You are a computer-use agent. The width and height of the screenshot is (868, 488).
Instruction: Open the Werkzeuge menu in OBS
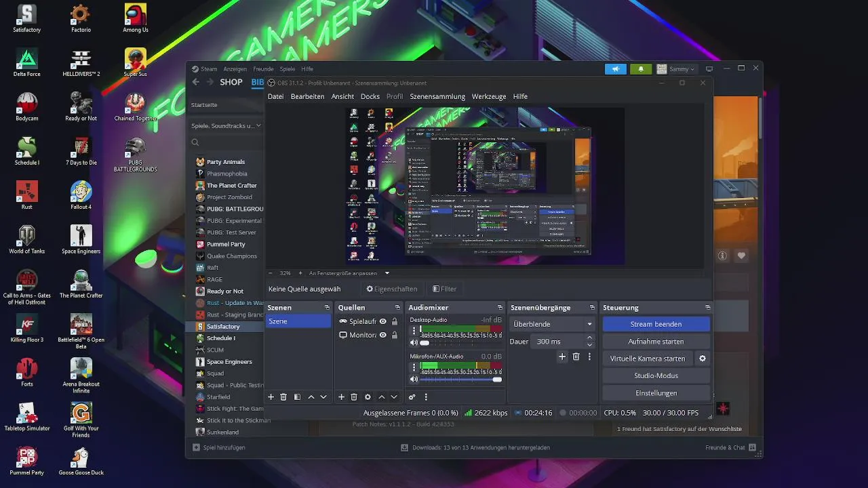click(489, 96)
